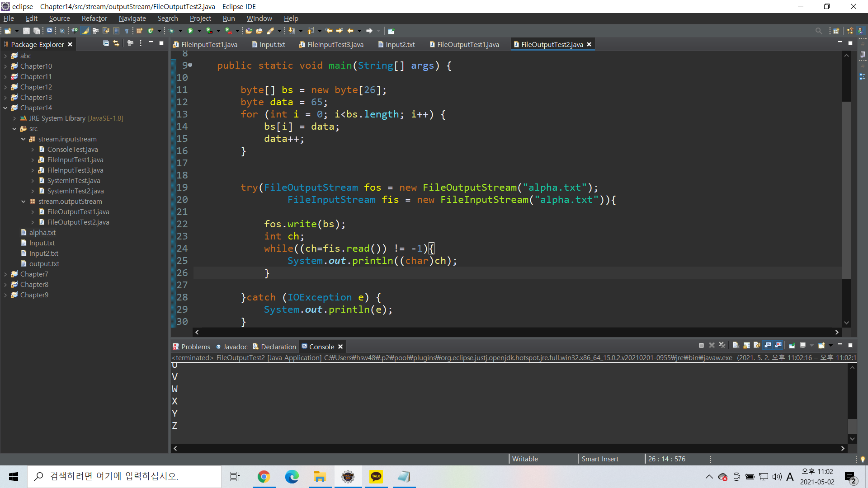Viewport: 868px width, 488px height.
Task: Click Collapse All in Package Explorer
Action: pyautogui.click(x=106, y=43)
